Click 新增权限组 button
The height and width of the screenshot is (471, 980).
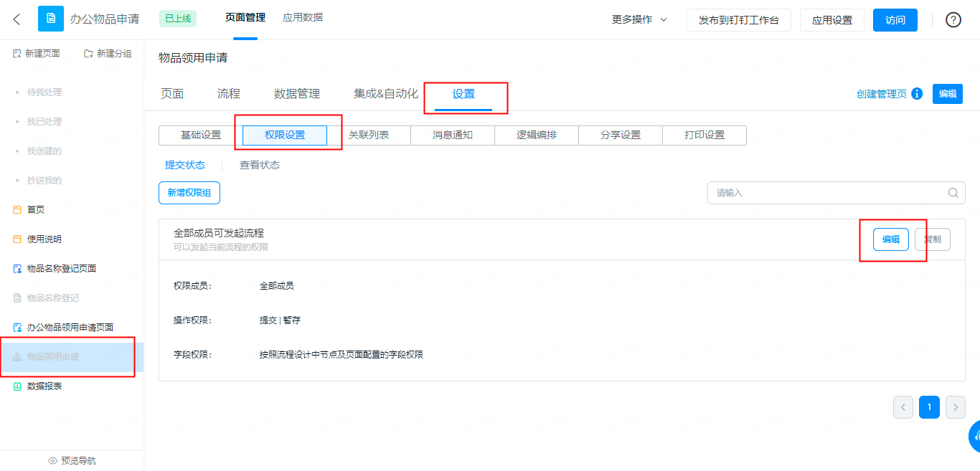point(189,193)
